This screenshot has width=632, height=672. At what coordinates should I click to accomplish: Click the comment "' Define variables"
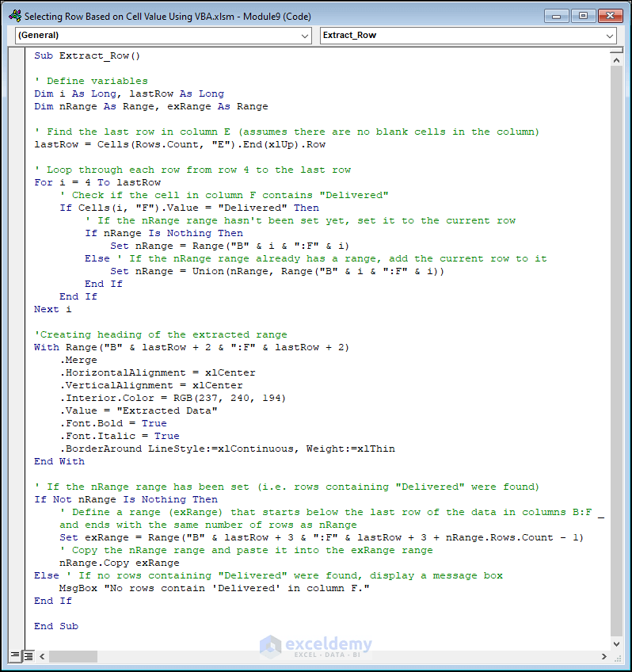[x=91, y=81]
